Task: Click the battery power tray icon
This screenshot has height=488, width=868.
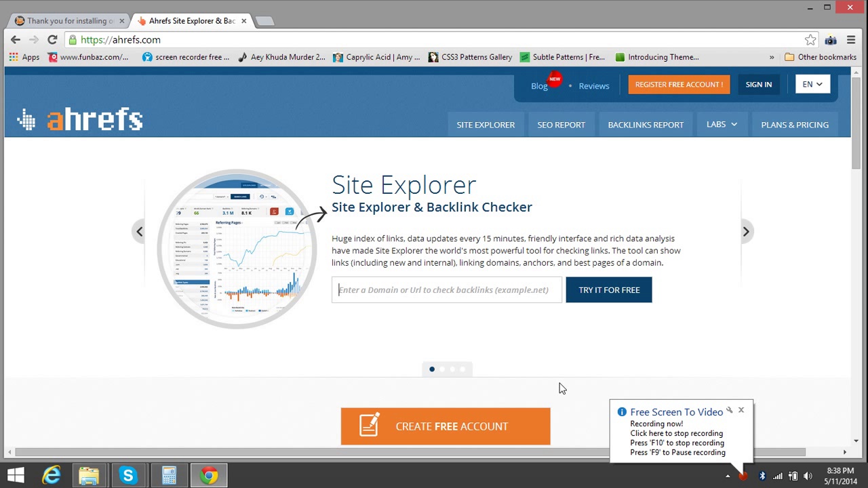Action: (x=793, y=476)
